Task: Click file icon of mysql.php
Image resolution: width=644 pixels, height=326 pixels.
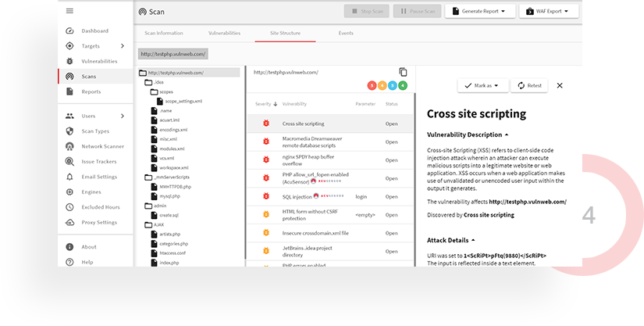Action: [x=154, y=196]
